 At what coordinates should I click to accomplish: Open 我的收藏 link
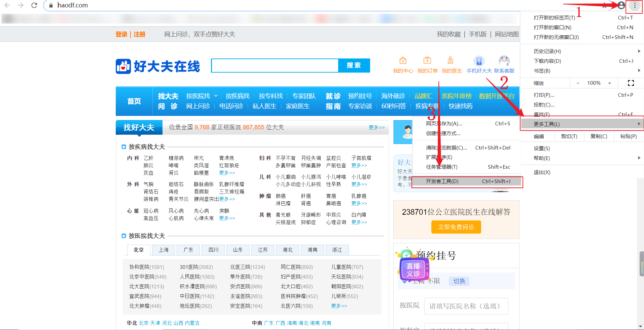(x=449, y=34)
